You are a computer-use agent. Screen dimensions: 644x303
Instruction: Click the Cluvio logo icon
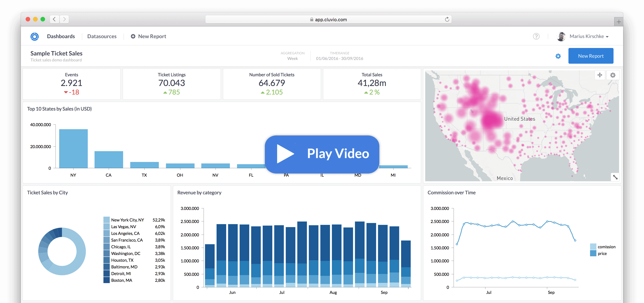[34, 36]
